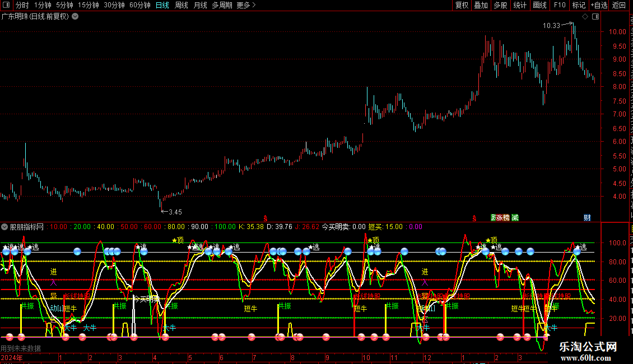Click the 10.33 high price label
This screenshot has width=633, height=364.
pyautogui.click(x=551, y=25)
